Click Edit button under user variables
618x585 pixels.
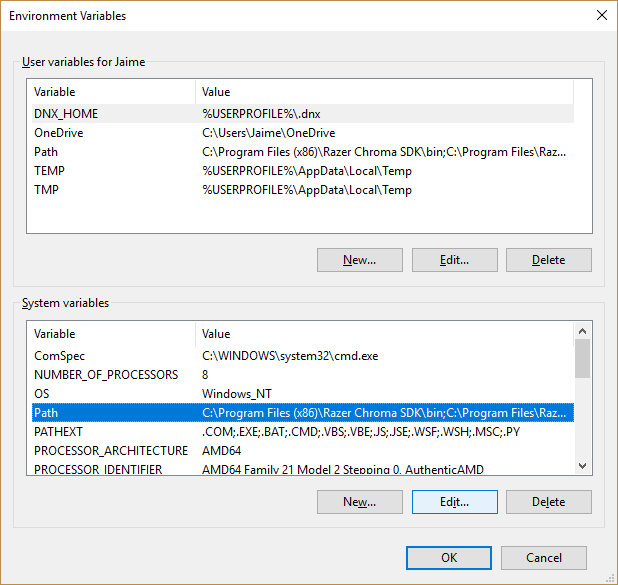coord(454,260)
